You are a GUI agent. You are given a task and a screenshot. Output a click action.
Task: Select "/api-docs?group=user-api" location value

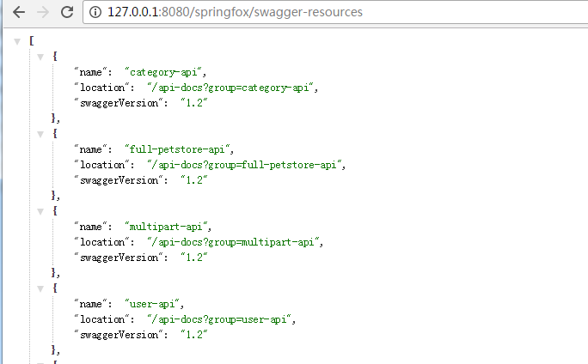click(x=219, y=319)
